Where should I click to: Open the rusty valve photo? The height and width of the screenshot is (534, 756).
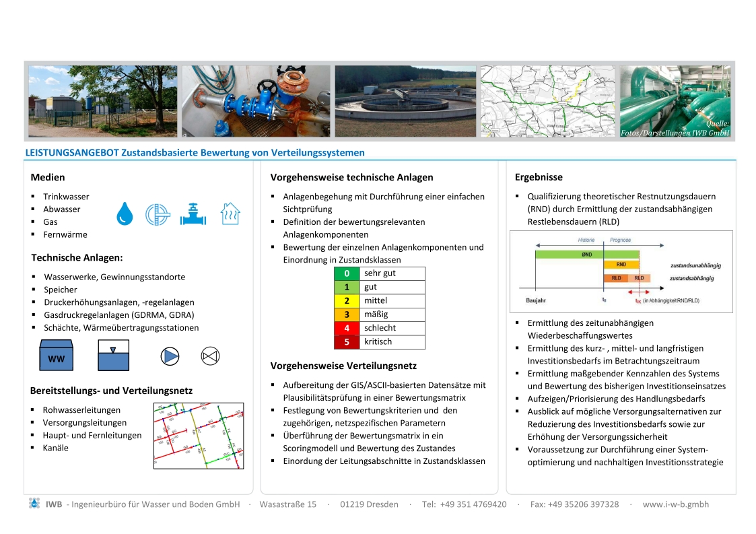click(256, 101)
